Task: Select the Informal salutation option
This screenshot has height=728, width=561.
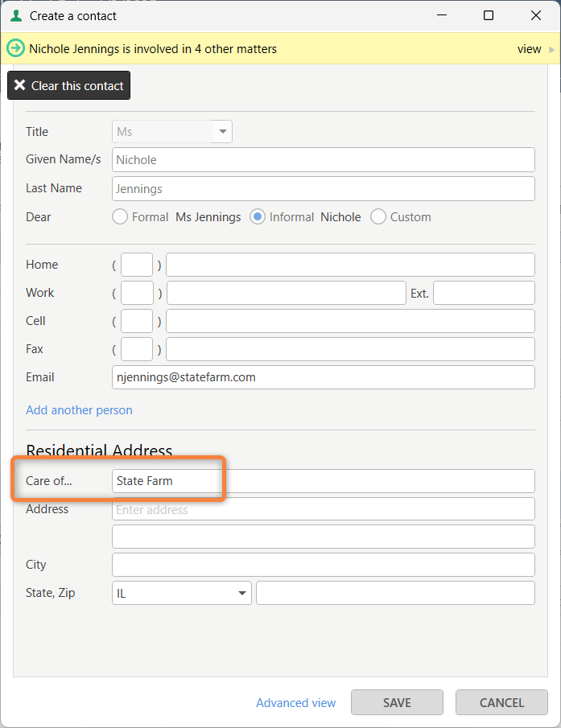Action: (258, 216)
